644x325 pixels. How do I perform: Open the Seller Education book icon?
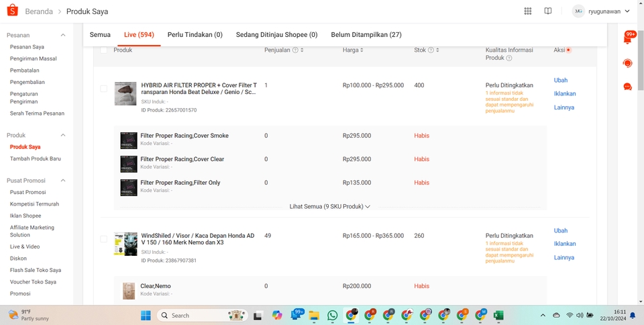[x=548, y=11]
